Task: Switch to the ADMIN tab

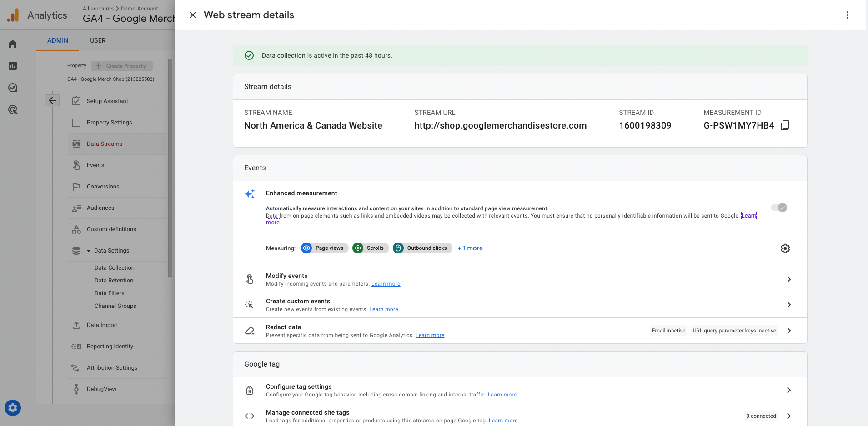Action: tap(58, 40)
